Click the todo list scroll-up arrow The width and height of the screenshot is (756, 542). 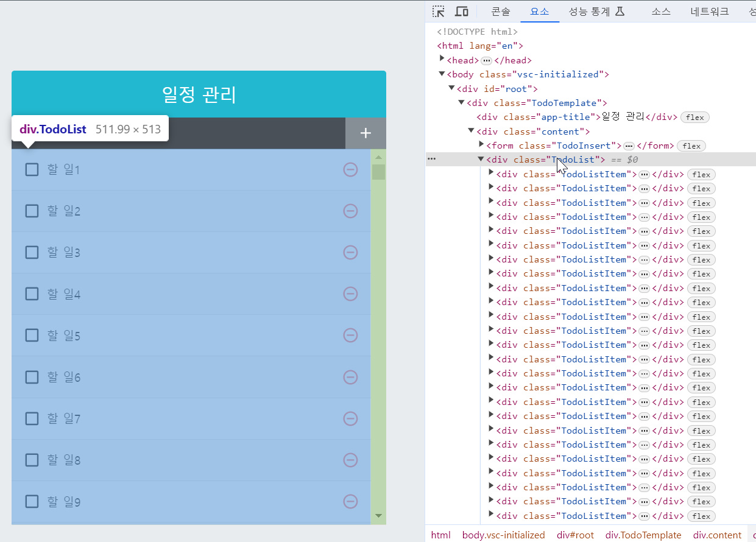coord(378,157)
